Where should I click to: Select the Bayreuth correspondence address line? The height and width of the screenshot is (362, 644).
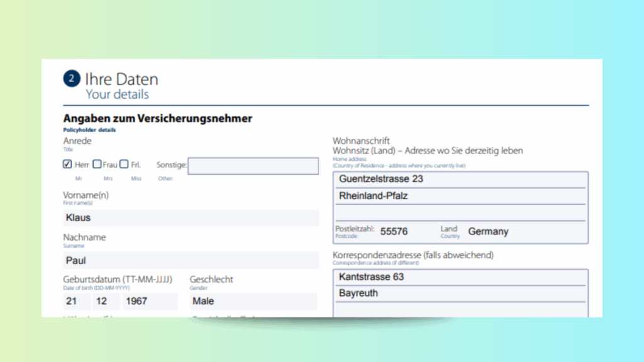tap(460, 293)
